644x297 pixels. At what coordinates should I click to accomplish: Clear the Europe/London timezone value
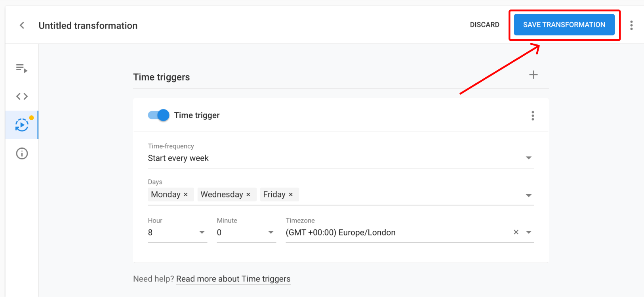pyautogui.click(x=516, y=232)
